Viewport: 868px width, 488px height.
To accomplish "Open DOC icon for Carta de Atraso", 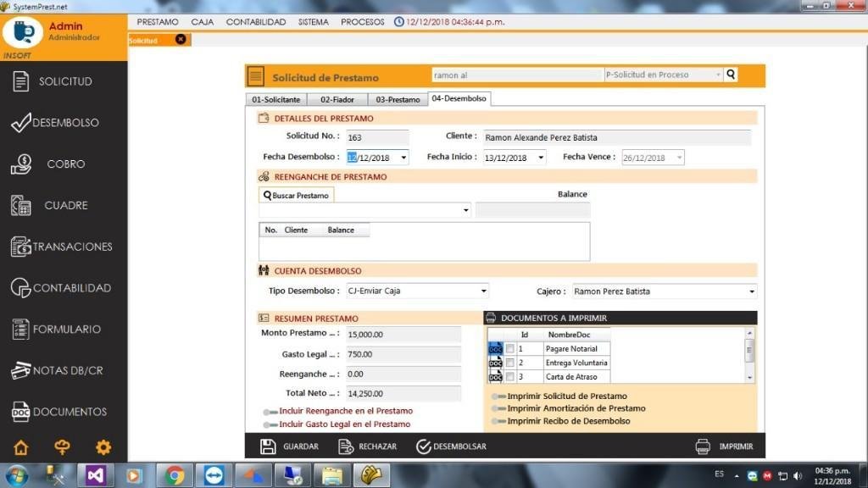I will tap(495, 376).
